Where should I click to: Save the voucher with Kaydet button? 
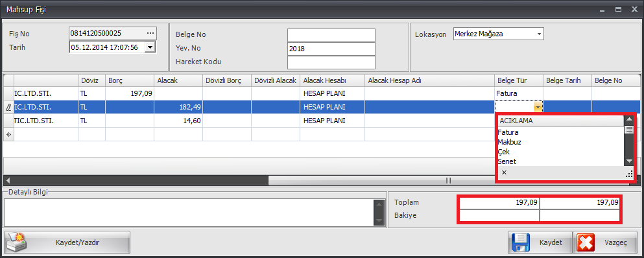click(540, 242)
